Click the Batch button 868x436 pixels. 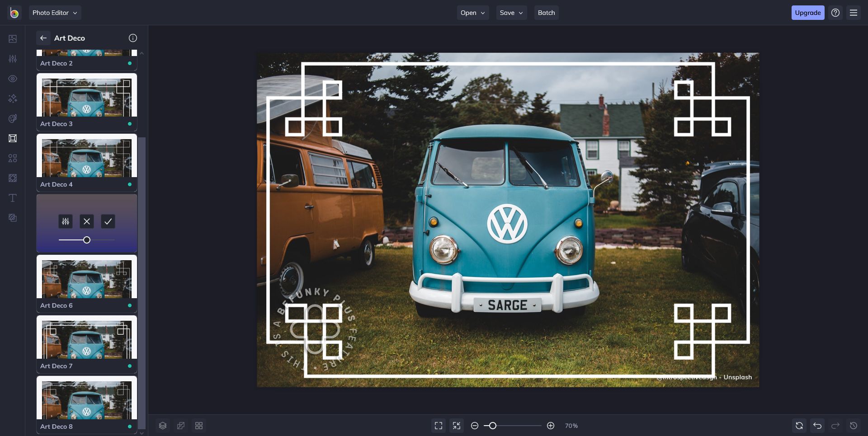[546, 13]
